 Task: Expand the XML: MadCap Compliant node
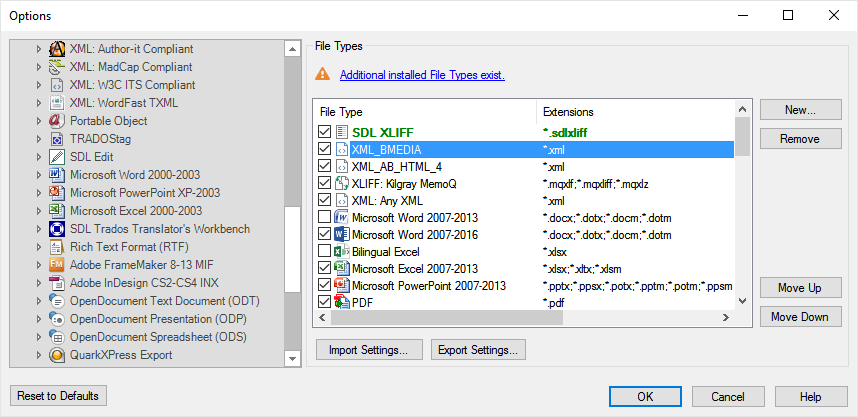click(x=39, y=67)
